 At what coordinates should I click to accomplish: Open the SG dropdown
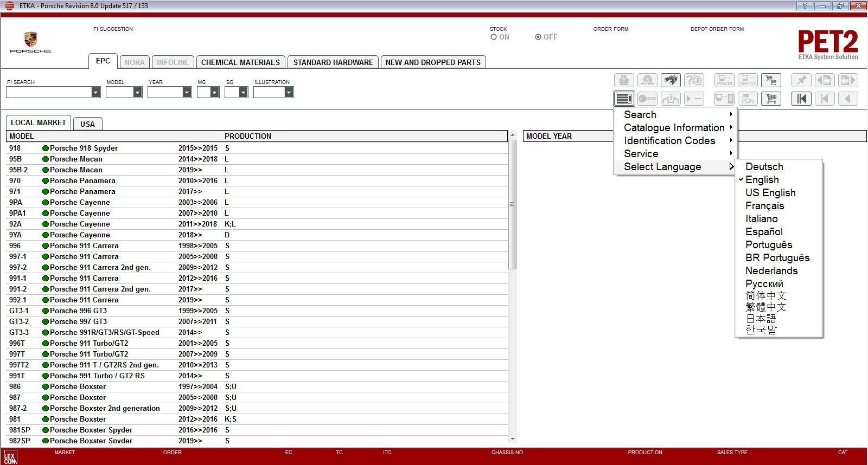(243, 93)
